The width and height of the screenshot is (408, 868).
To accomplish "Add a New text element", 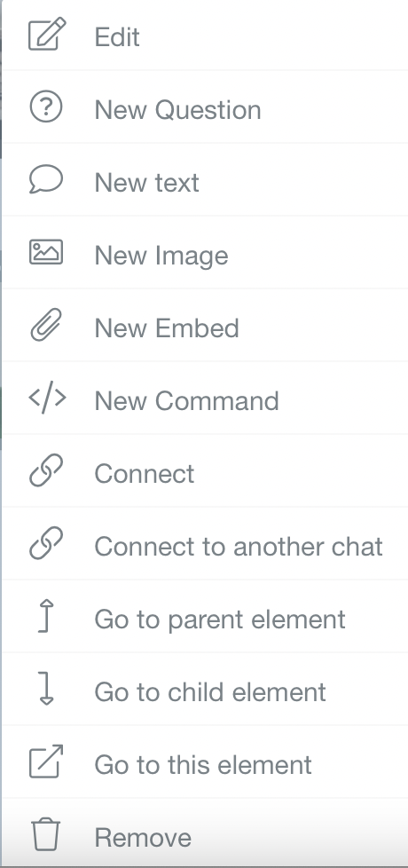I will 205,179.
